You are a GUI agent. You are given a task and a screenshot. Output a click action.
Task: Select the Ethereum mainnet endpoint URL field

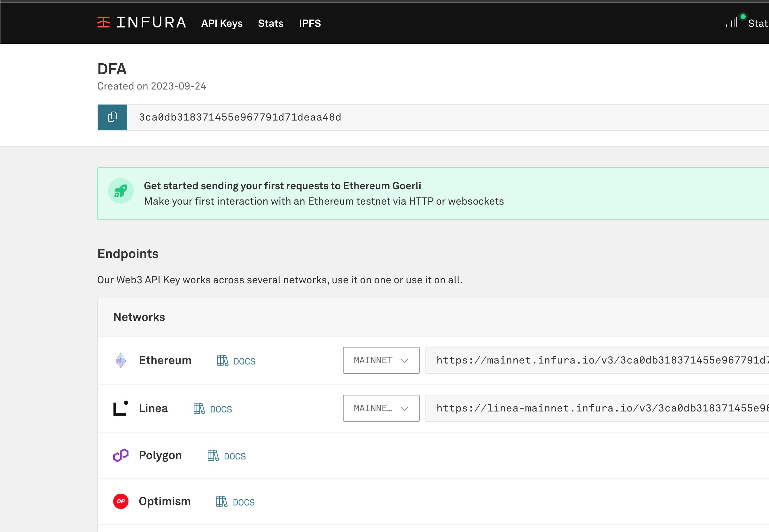(597, 360)
